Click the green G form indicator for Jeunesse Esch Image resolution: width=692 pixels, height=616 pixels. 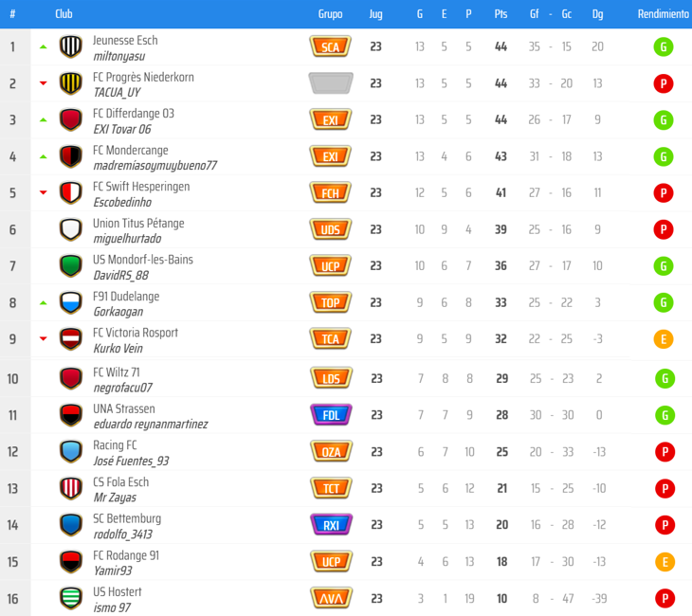tap(664, 46)
